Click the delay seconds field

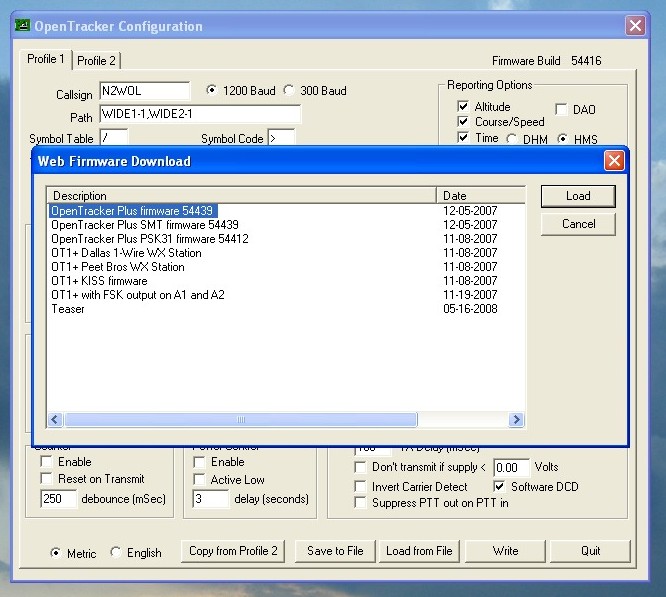coord(210,498)
